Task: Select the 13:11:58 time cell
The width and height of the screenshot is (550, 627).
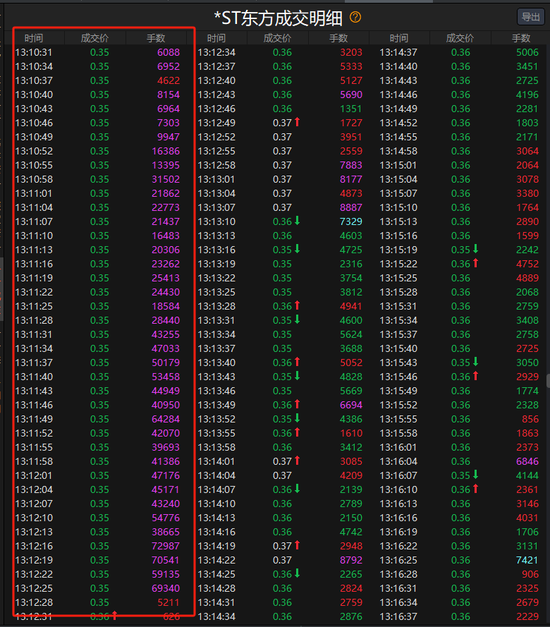Action: [x=34, y=461]
